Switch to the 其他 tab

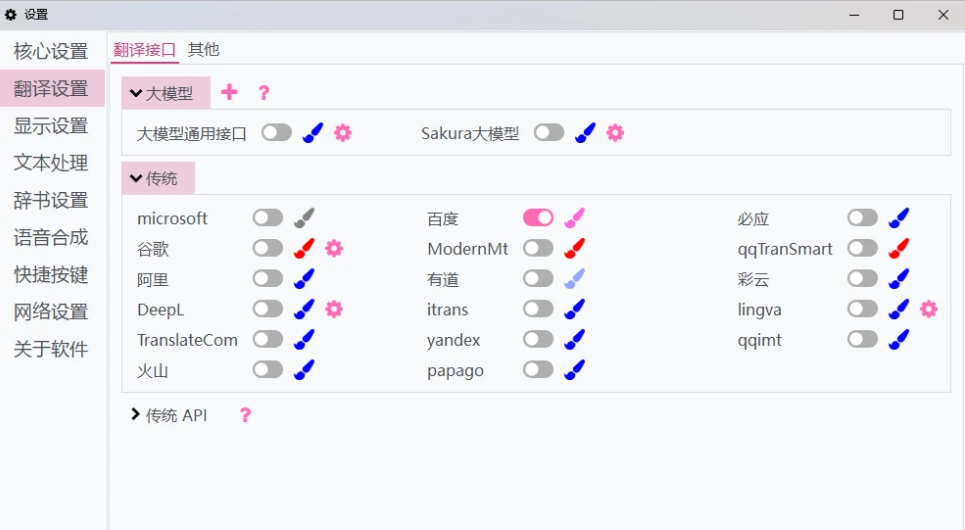coord(204,49)
